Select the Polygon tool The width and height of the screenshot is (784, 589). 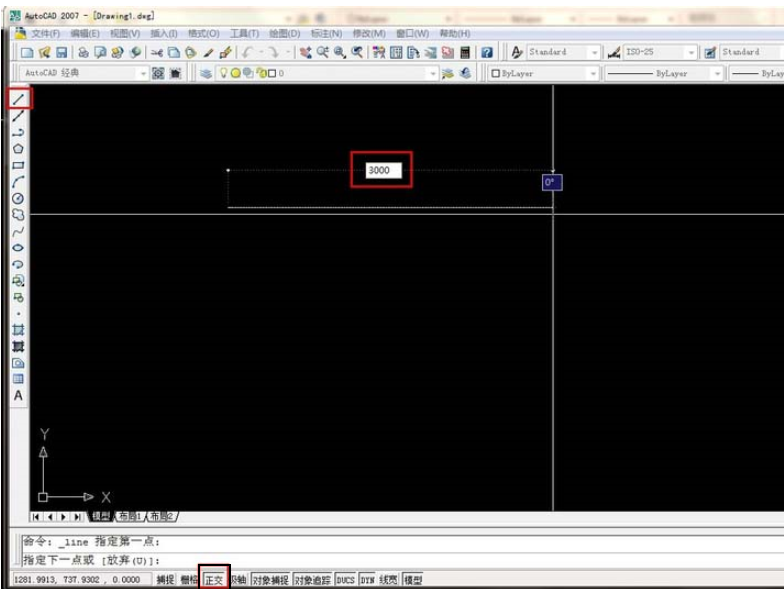tap(18, 149)
